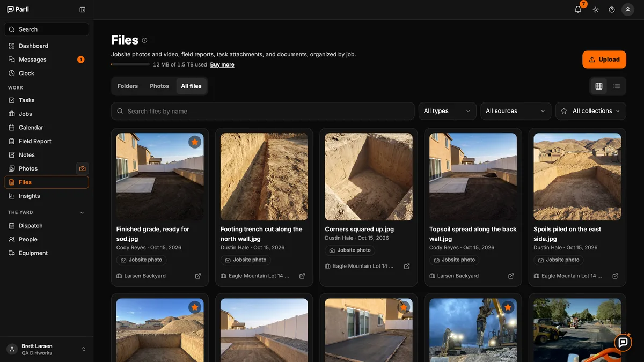Open Equipment page

pos(46,253)
